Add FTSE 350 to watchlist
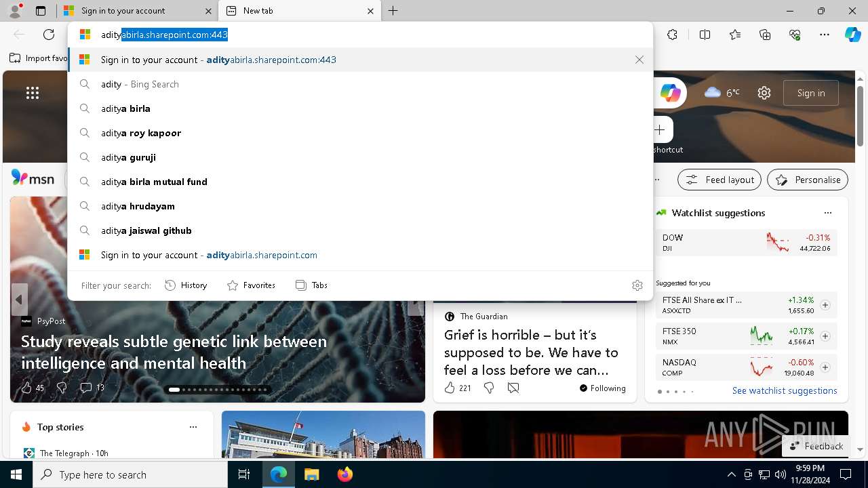The height and width of the screenshot is (488, 868). 825,336
